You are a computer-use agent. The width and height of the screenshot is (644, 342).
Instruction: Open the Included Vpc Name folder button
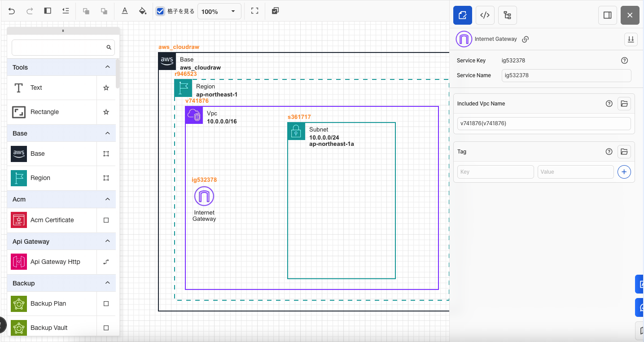pyautogui.click(x=624, y=104)
